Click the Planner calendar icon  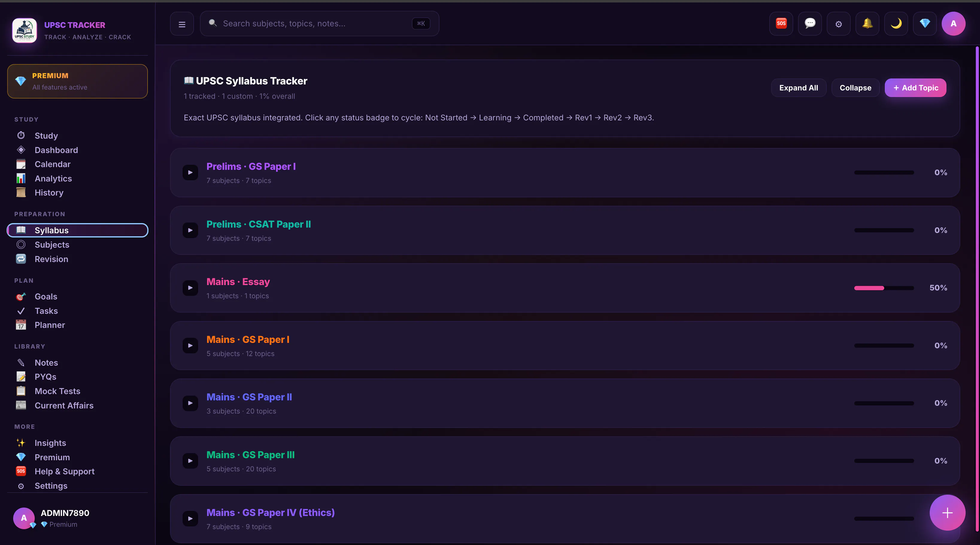pos(21,325)
